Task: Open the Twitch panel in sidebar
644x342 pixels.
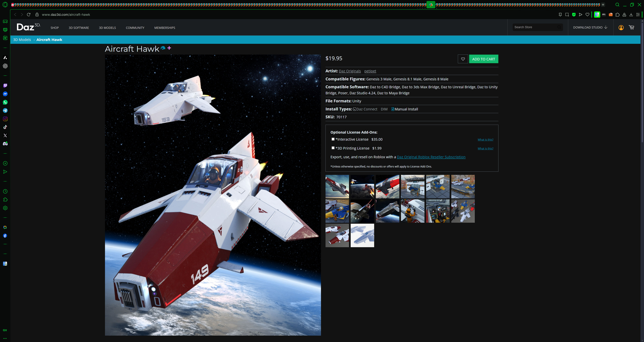Action: click(x=5, y=86)
